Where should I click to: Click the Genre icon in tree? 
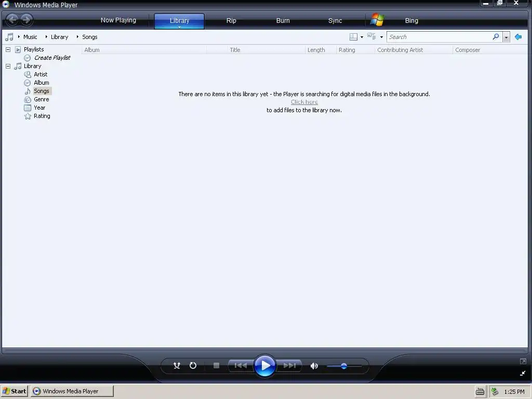click(x=28, y=99)
